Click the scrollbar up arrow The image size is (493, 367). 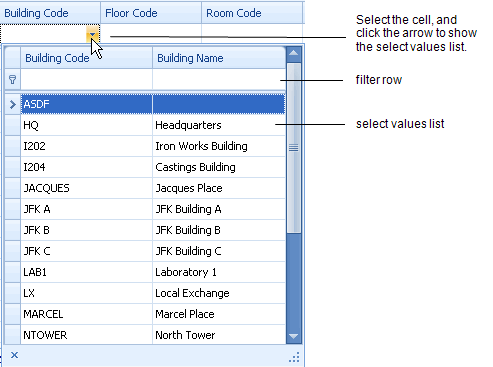click(294, 53)
